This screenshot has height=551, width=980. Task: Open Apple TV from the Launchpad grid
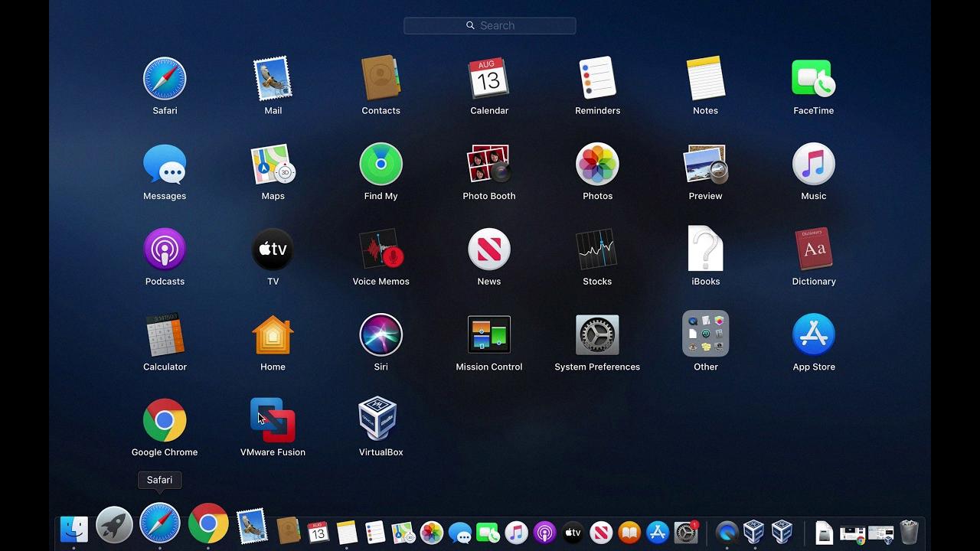(273, 249)
